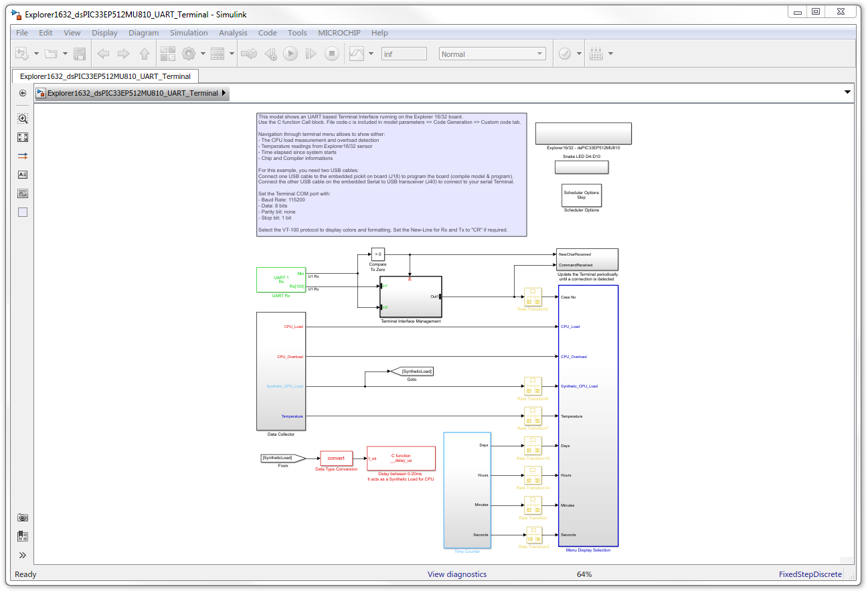
Task: Click the View diagnostics link
Action: [x=457, y=574]
